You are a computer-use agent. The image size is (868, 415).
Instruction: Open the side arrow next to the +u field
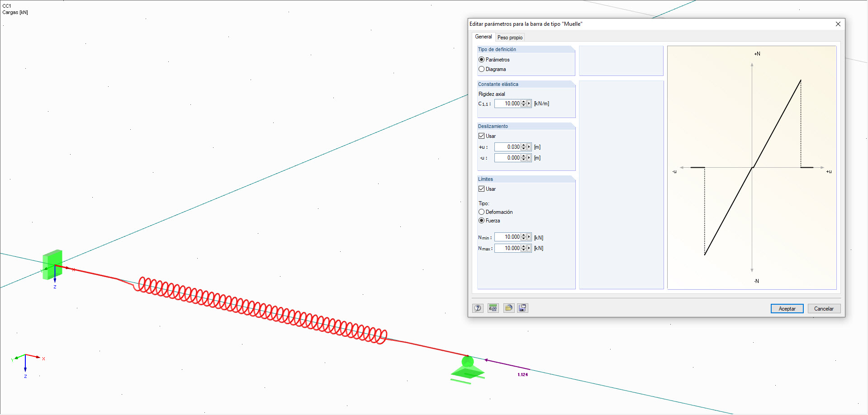click(x=529, y=146)
